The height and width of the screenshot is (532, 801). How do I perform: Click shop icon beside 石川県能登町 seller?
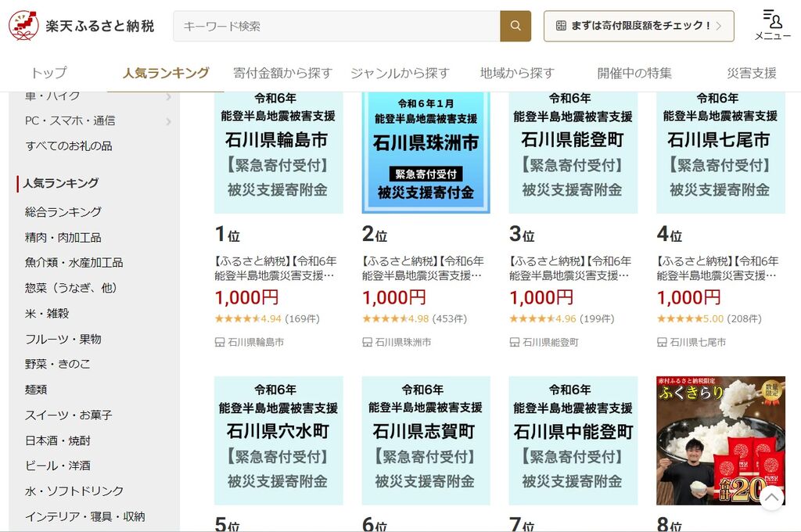[x=515, y=342]
